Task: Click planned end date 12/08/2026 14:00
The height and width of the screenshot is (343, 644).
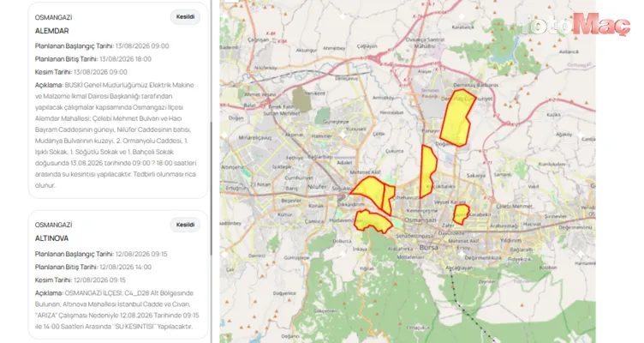Action: (x=126, y=268)
